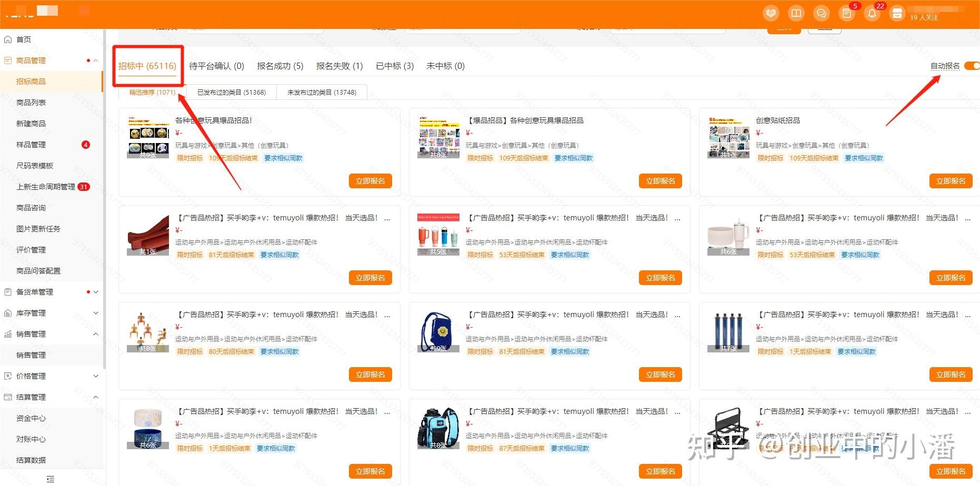Click 立即报名 for 【爆品招品】各种创意玩具
This screenshot has width=980, height=486.
click(661, 181)
